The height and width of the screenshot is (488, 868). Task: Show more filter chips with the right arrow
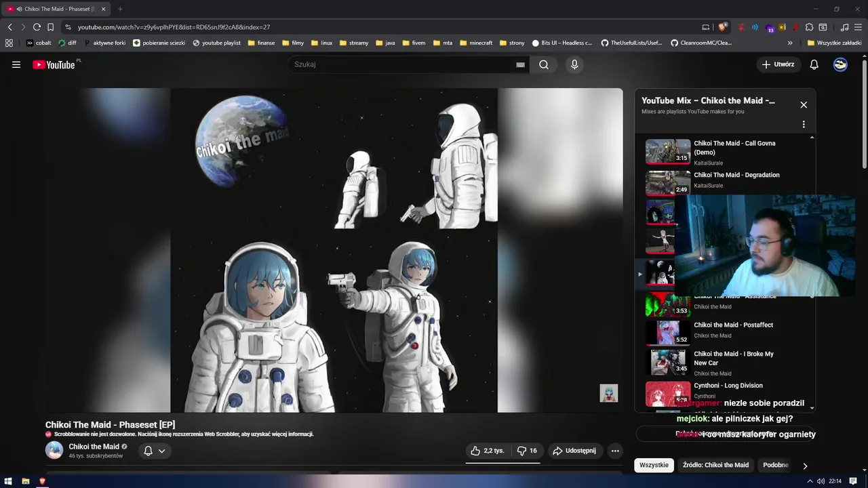pos(805,466)
